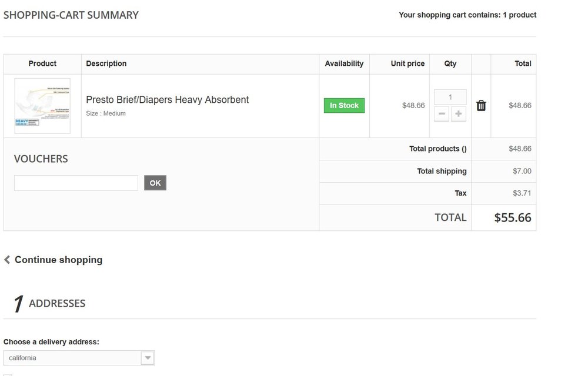Click the quantity input field

click(x=450, y=97)
